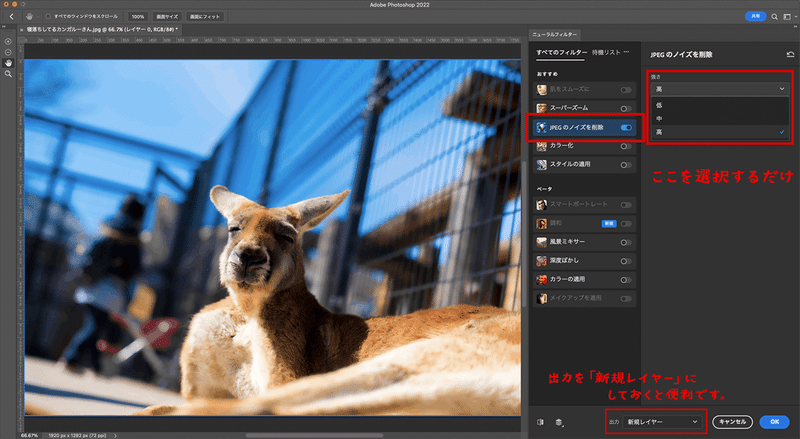800x439 pixels.
Task: Click the スタイルの適用 thumbnail icon
Action: coord(541,164)
